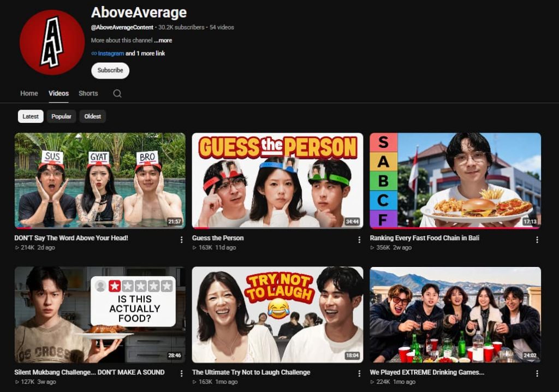This screenshot has height=392, width=559.
Task: Click '127K 3w ago' video stats
Action: tap(35, 382)
